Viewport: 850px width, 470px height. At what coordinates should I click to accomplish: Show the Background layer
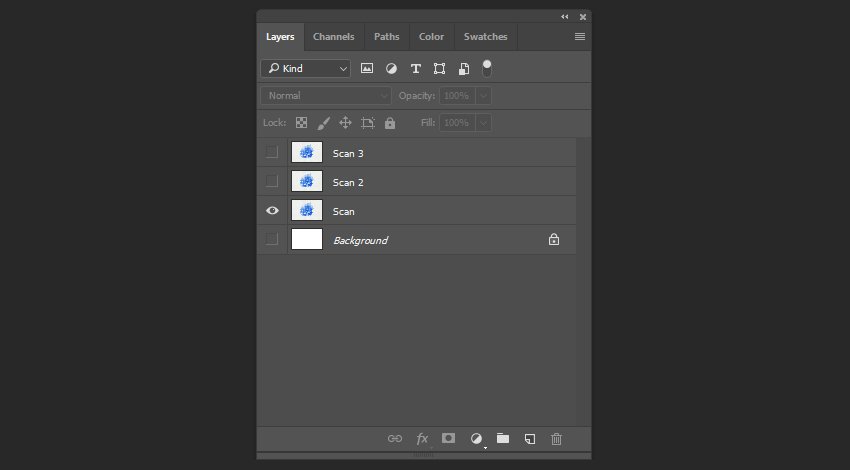271,240
